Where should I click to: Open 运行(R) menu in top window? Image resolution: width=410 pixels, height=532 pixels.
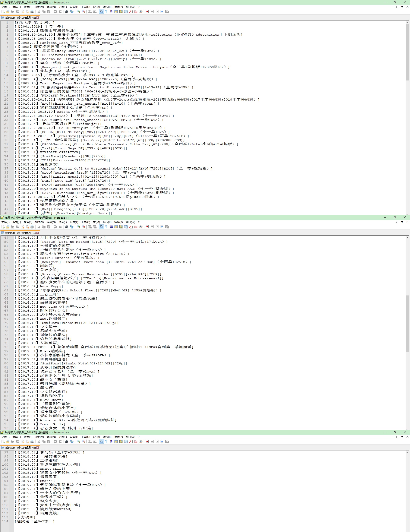107,7
